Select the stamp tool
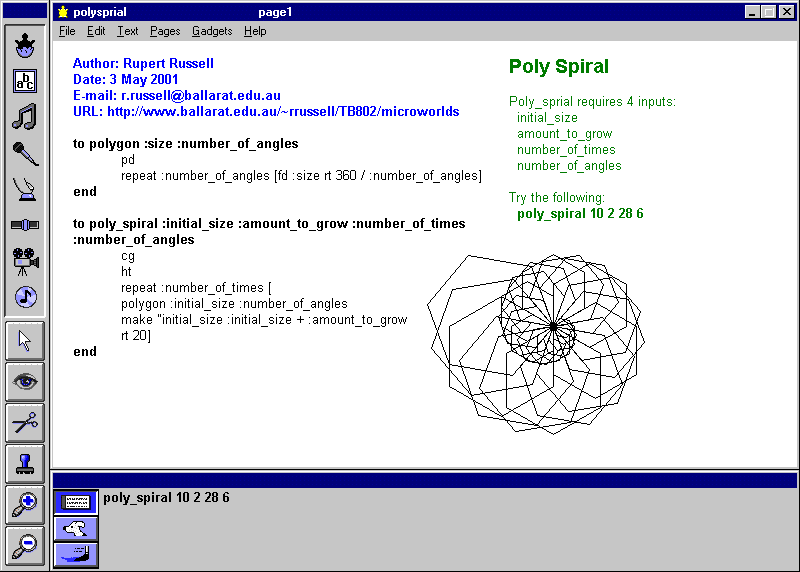The image size is (800, 572). coord(25,463)
